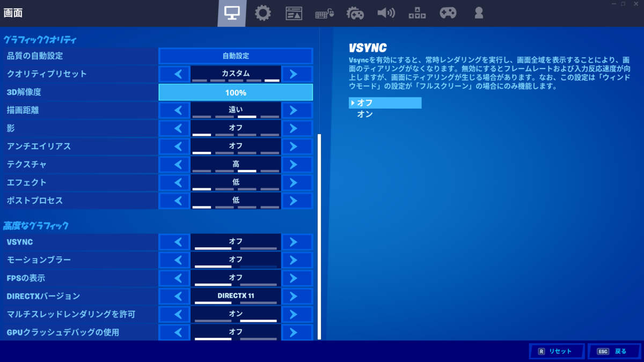Click the DIRECTX 11 value field

(236, 296)
